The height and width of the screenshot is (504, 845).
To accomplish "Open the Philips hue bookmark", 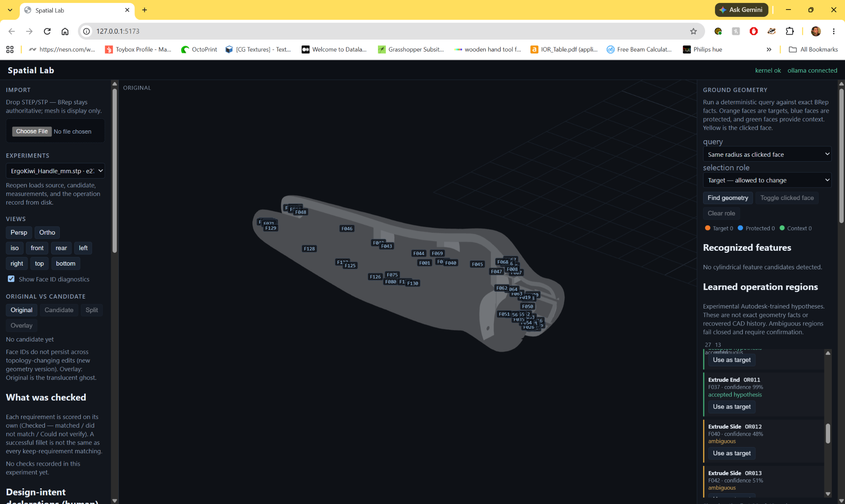I will click(x=703, y=49).
